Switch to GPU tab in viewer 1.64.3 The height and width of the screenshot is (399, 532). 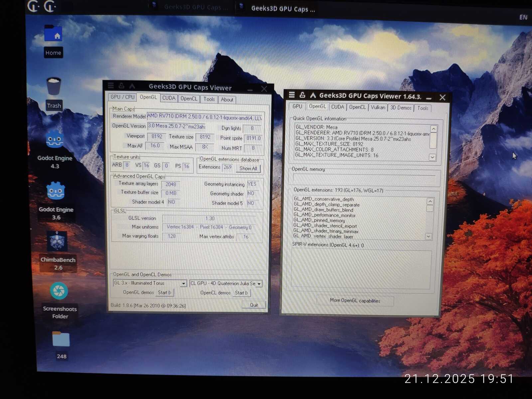[297, 106]
